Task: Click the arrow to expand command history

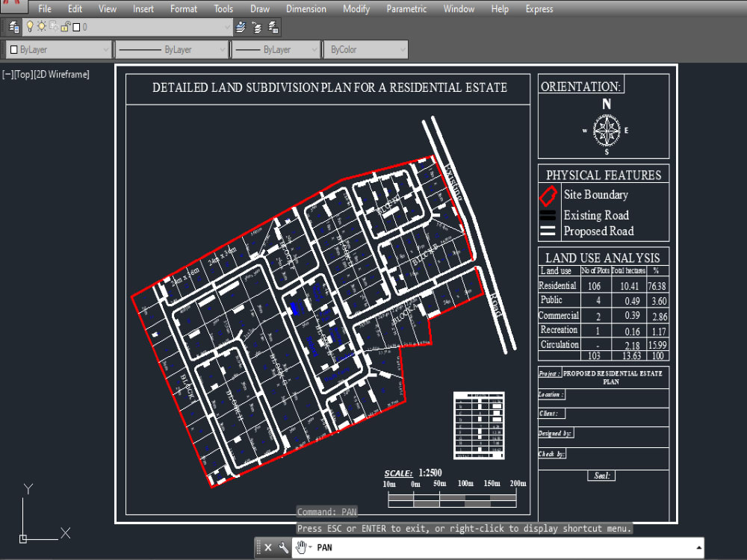Action: (698, 546)
